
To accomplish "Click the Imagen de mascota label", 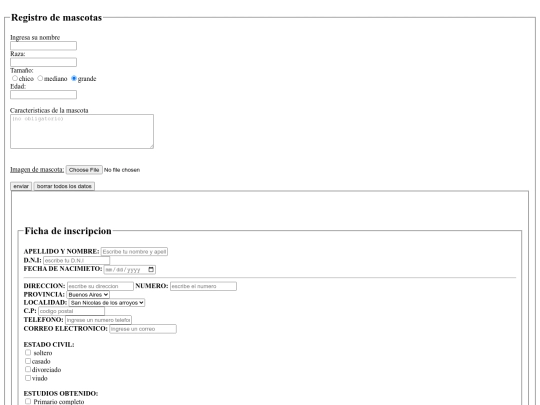I will 37,169.
